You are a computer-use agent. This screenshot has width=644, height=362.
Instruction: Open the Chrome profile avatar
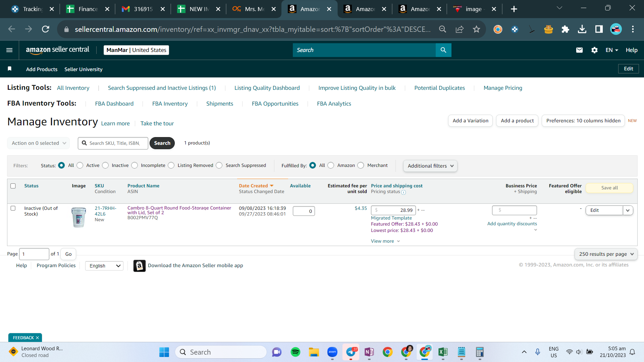point(616,29)
